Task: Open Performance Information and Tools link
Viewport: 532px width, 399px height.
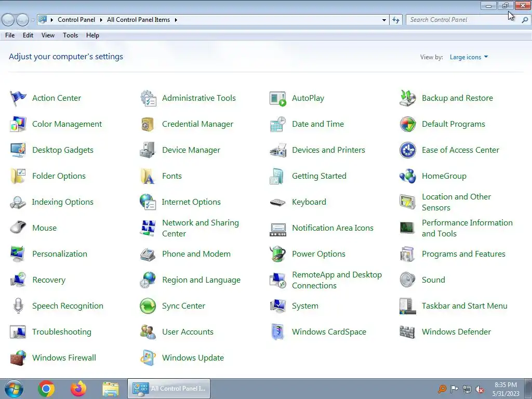Action: (467, 228)
